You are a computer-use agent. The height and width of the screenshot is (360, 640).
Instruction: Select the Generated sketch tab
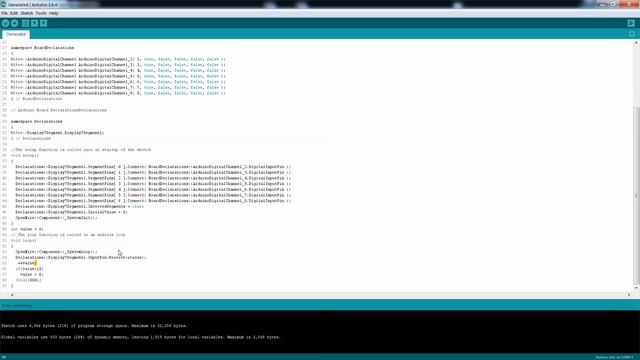[16, 34]
